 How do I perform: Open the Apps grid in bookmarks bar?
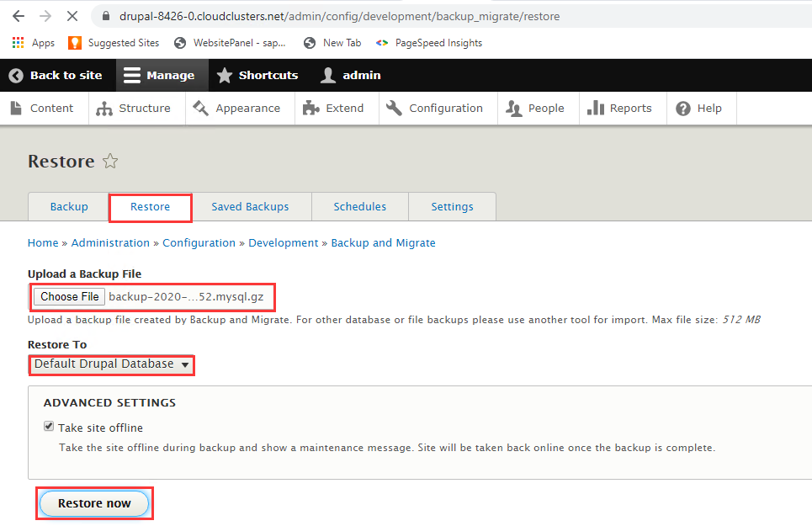tap(34, 43)
